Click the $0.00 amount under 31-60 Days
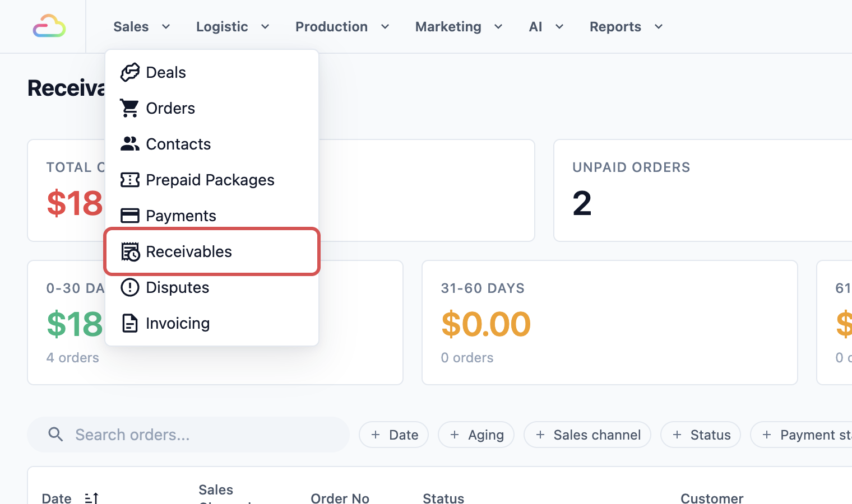This screenshot has width=852, height=504. (486, 324)
